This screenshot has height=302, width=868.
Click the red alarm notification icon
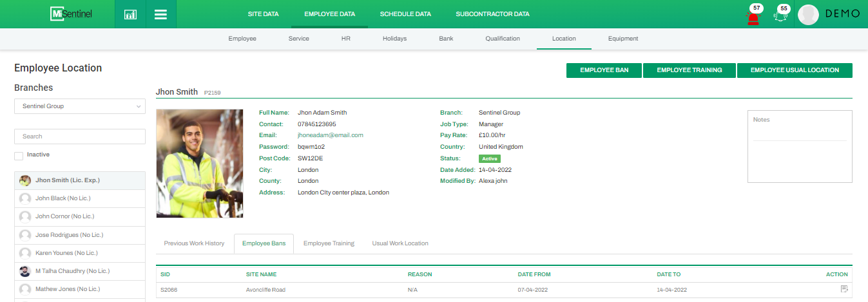click(753, 16)
